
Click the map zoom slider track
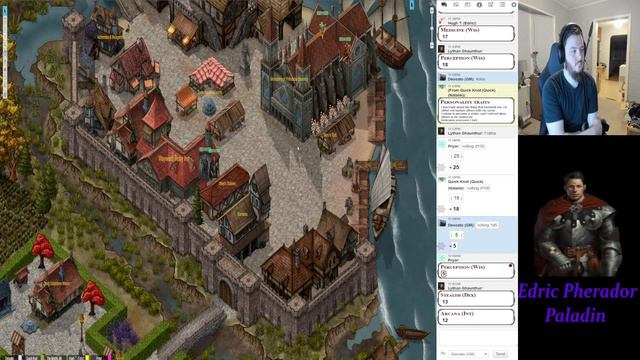tap(432, 28)
